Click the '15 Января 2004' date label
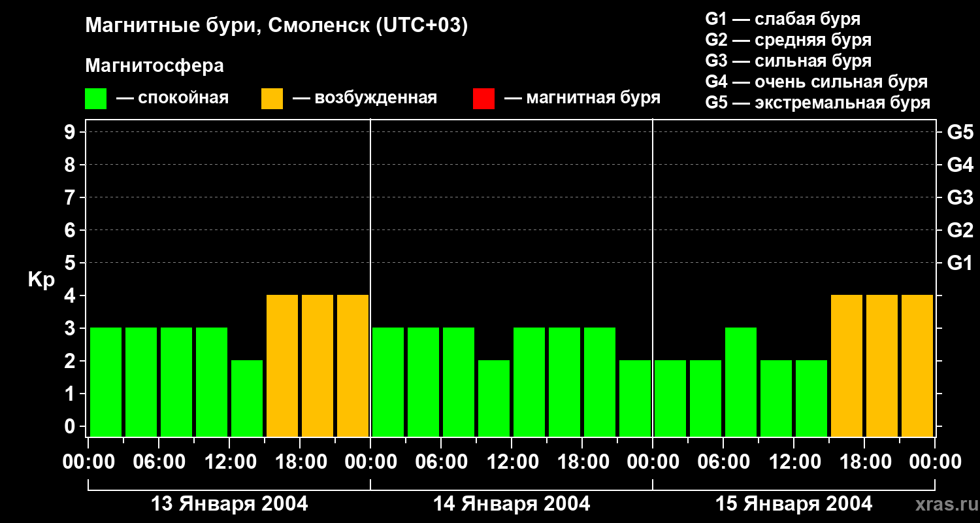 click(x=794, y=504)
